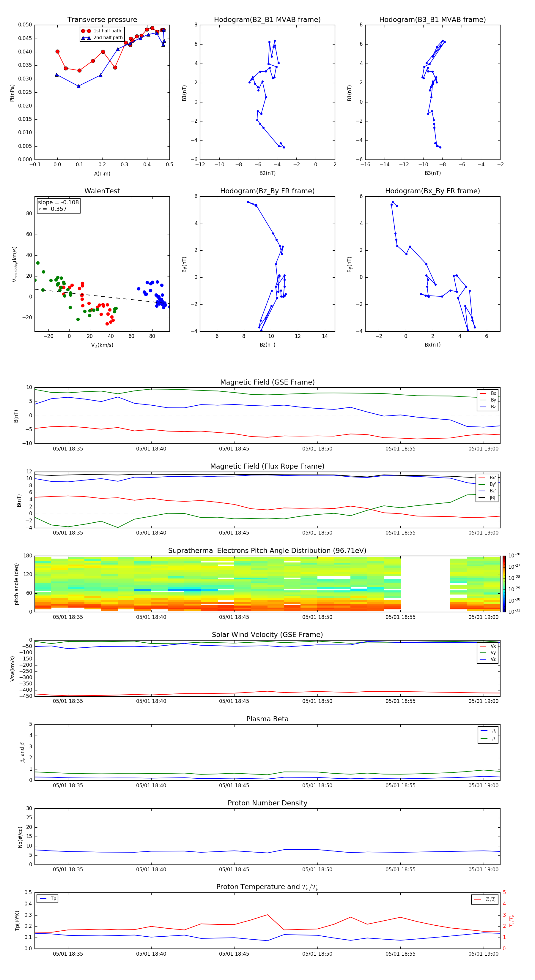Click the 'Magnetic Field (GSE Frame)' title
The image size is (535, 980).
tap(267, 382)
